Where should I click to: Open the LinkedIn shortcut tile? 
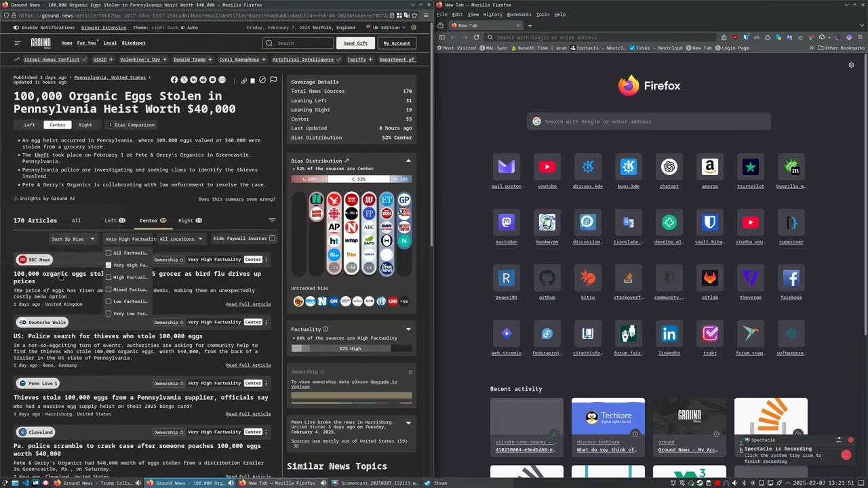[669, 333]
